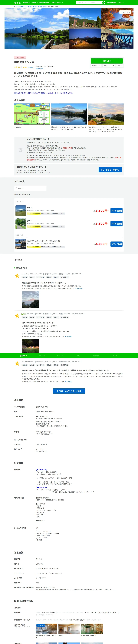Toggle 行きたい heart counter 2816
The height and width of the screenshot is (644, 138).
[x=109, y=65]
